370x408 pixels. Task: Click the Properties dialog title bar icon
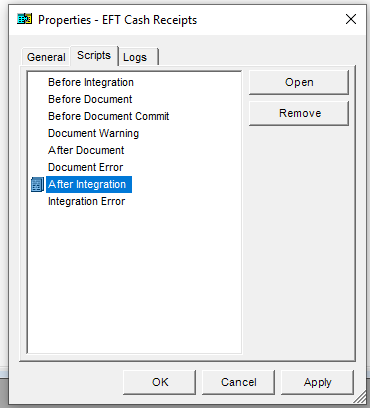[24, 19]
